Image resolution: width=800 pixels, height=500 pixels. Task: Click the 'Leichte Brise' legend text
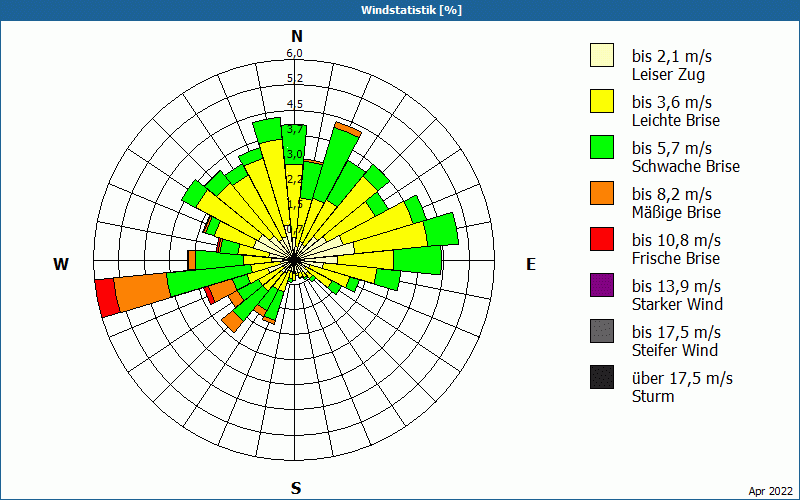pyautogui.click(x=676, y=120)
